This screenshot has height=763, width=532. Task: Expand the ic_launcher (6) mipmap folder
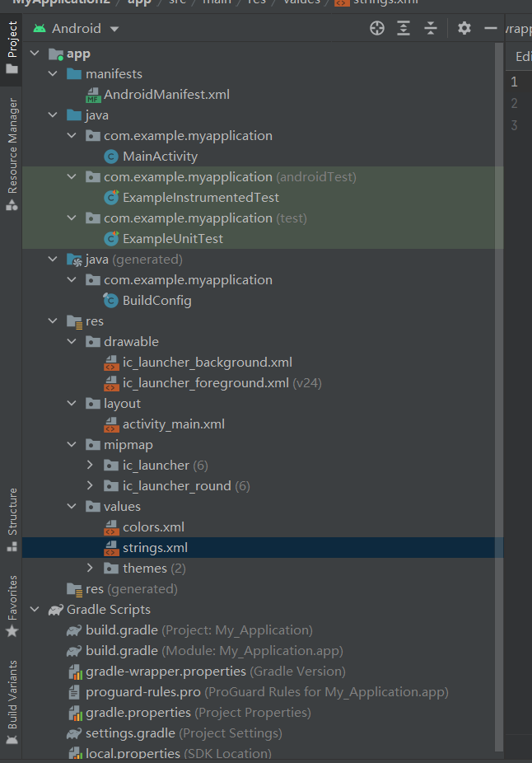point(90,466)
